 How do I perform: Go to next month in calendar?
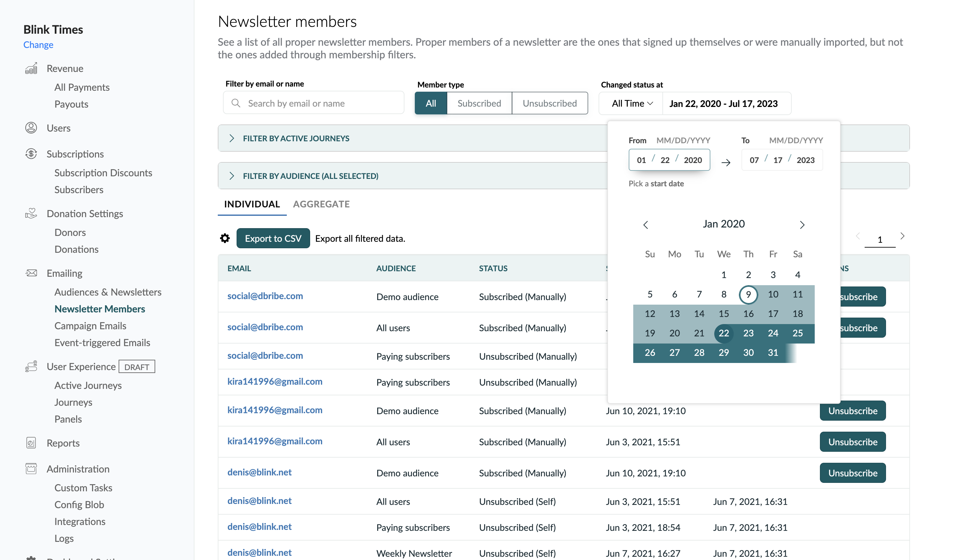802,224
